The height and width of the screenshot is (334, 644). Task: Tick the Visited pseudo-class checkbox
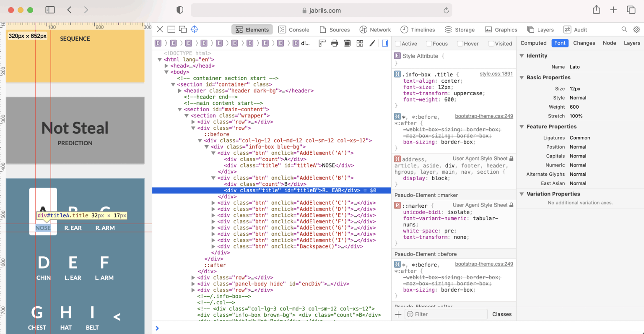click(491, 44)
